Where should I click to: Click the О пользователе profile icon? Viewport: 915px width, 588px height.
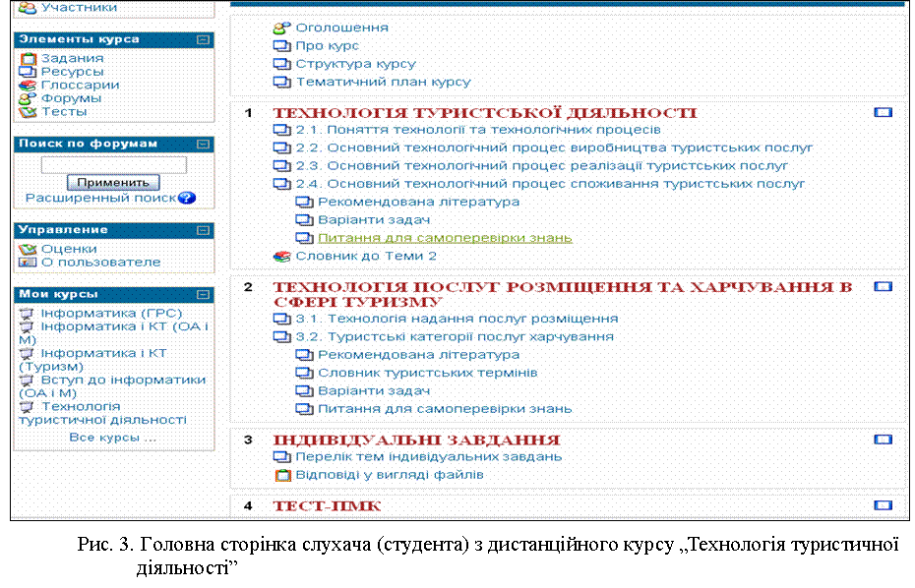(x=28, y=263)
